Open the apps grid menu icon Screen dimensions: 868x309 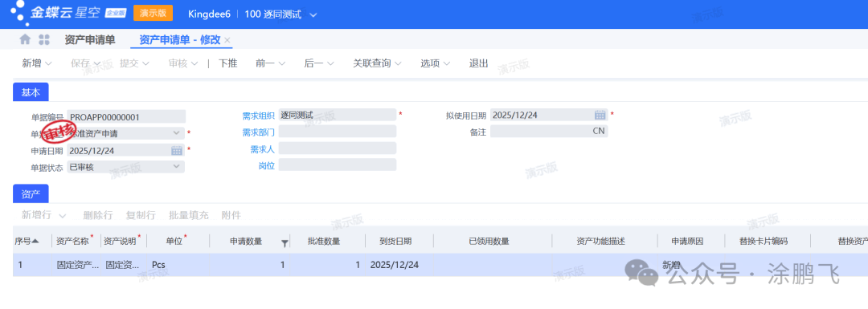[43, 40]
